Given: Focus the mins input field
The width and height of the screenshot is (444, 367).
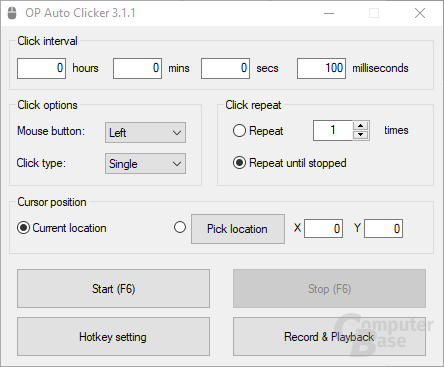Looking at the screenshot, I should [x=137, y=68].
